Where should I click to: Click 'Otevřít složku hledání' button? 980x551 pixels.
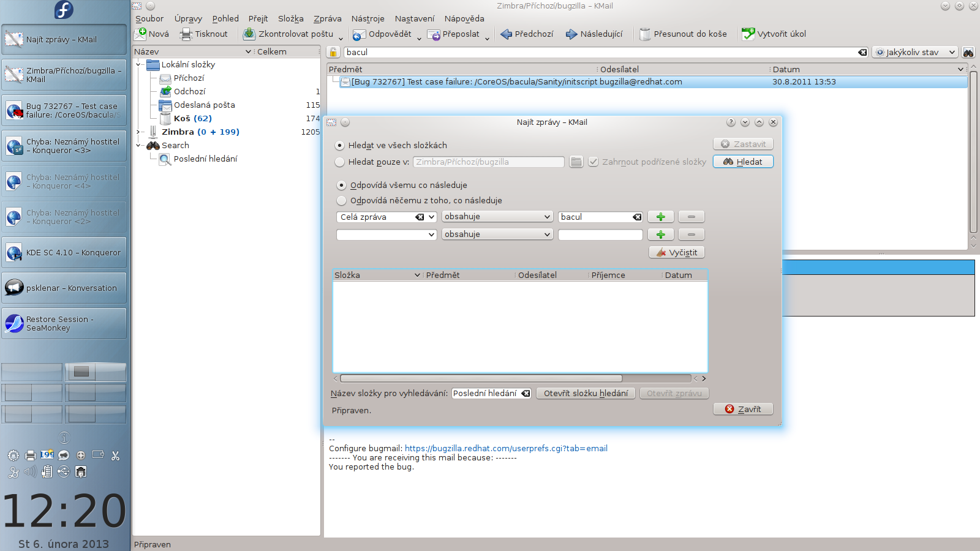pyautogui.click(x=586, y=394)
